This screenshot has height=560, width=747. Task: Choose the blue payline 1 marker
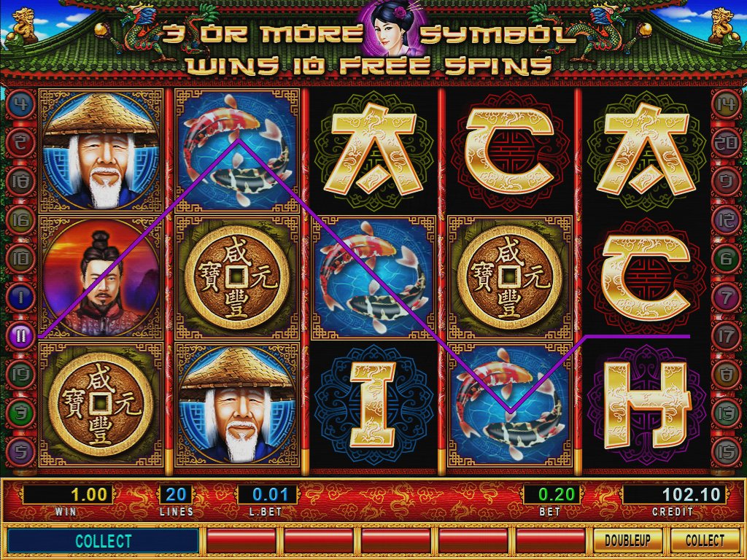(x=21, y=297)
